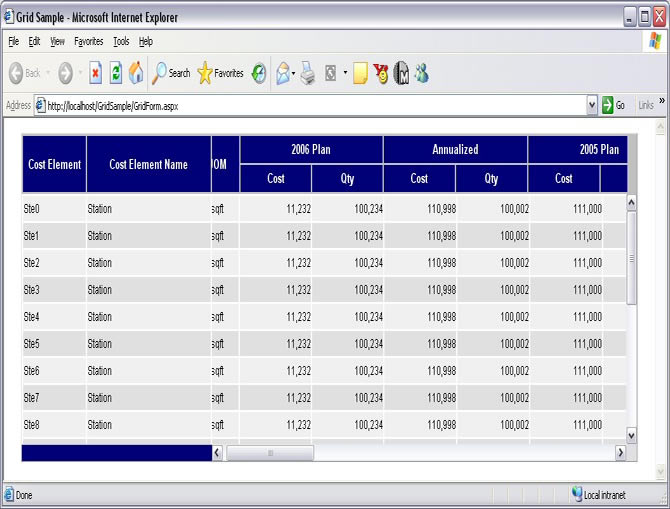The width and height of the screenshot is (670, 509).
Task: Print the page with printer icon
Action: (x=308, y=73)
